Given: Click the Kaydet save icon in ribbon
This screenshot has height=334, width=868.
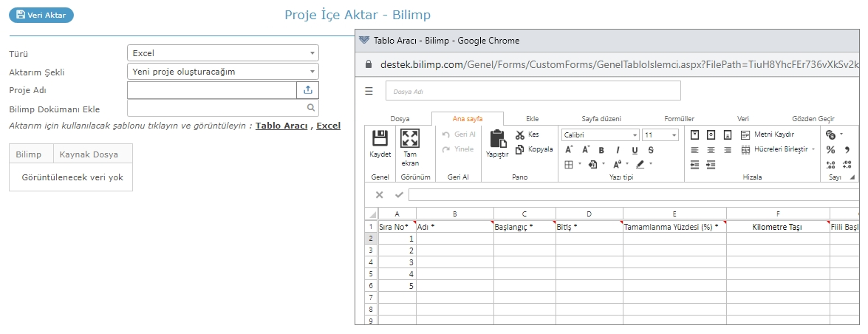Looking at the screenshot, I should tap(380, 138).
